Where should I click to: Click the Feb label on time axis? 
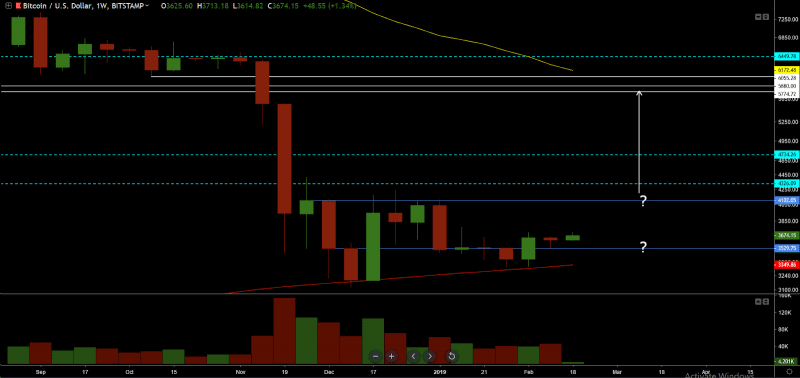(529, 373)
